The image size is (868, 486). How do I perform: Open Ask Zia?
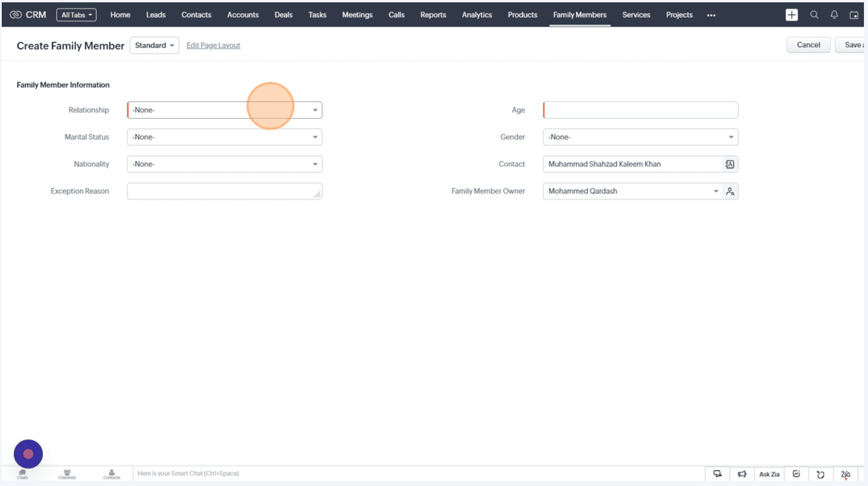(x=769, y=474)
